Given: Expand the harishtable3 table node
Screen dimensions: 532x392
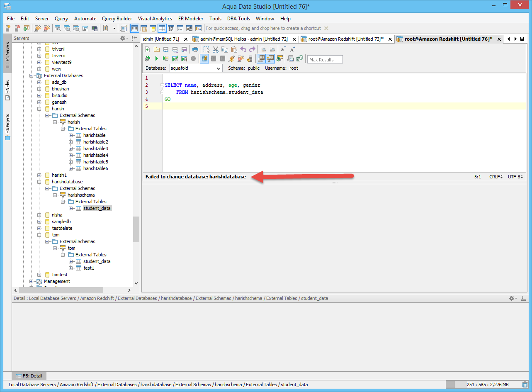Looking at the screenshot, I should pos(71,149).
